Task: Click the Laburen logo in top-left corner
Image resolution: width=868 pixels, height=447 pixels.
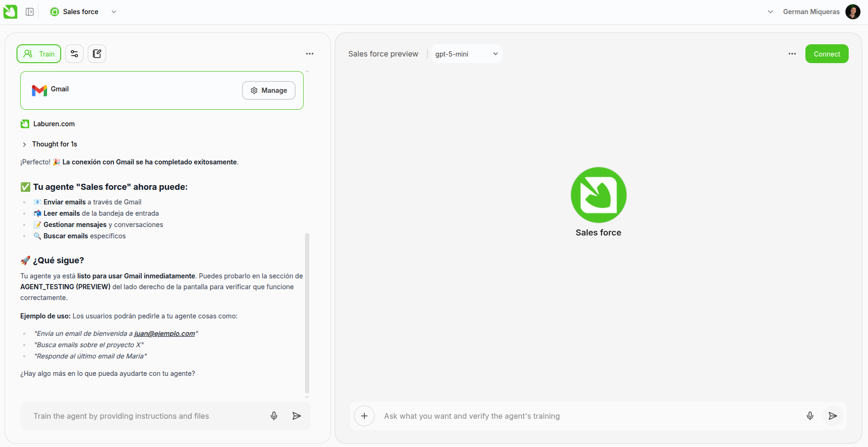Action: [10, 12]
